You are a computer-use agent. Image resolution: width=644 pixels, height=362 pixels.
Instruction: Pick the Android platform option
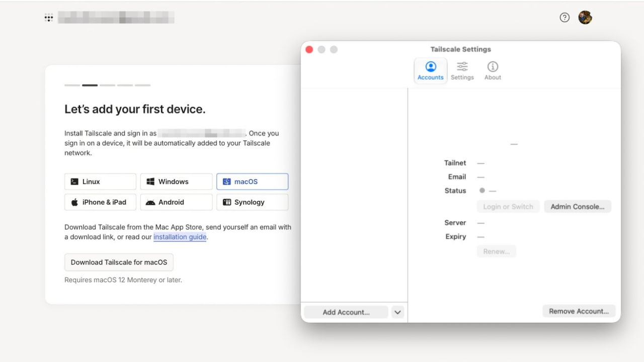(x=176, y=202)
